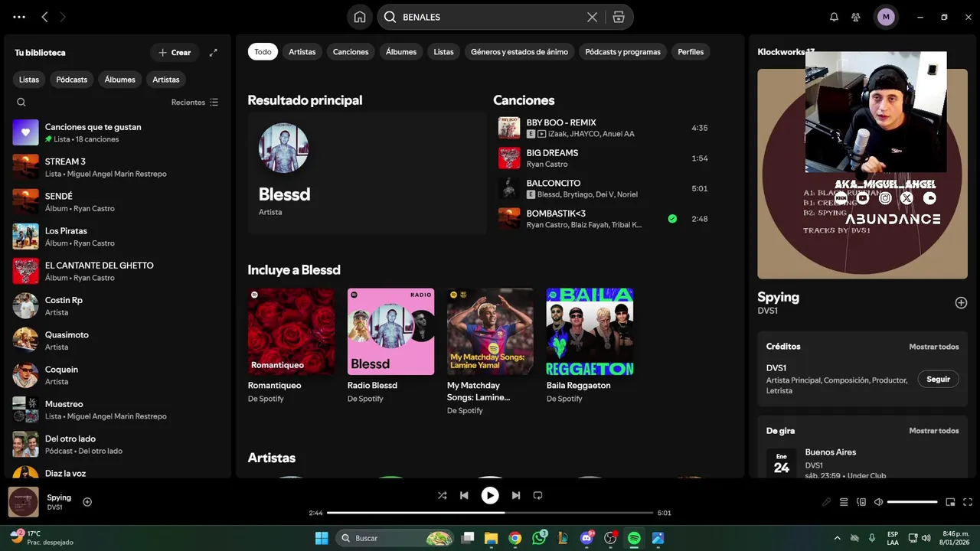The image size is (980, 551).
Task: Select the Todo search tab
Action: tap(263, 52)
